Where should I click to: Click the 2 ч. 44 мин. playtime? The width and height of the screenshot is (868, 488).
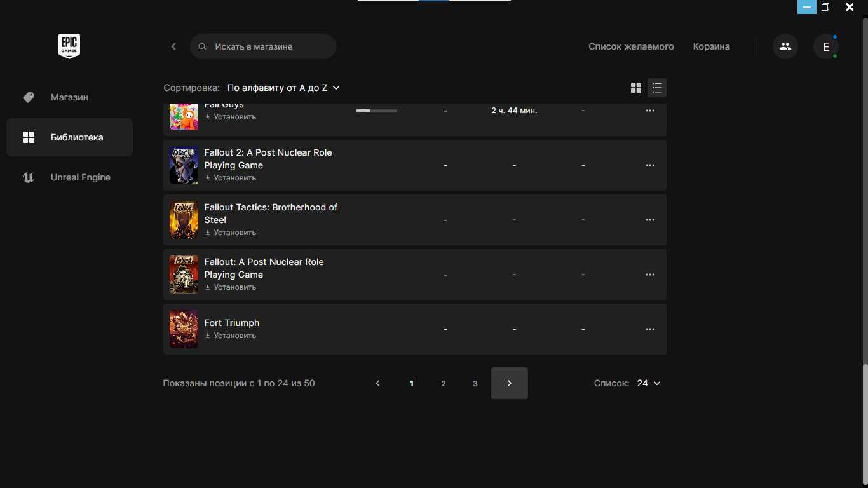point(514,111)
